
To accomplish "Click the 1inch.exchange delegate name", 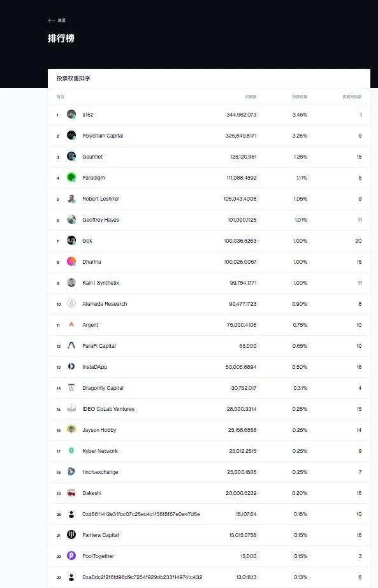I will 100,472.
